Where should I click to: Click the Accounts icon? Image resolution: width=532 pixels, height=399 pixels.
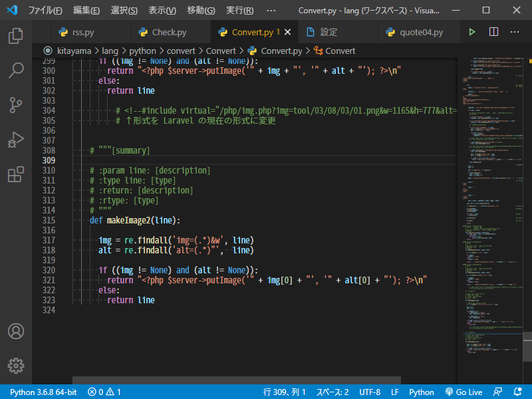(x=16, y=331)
